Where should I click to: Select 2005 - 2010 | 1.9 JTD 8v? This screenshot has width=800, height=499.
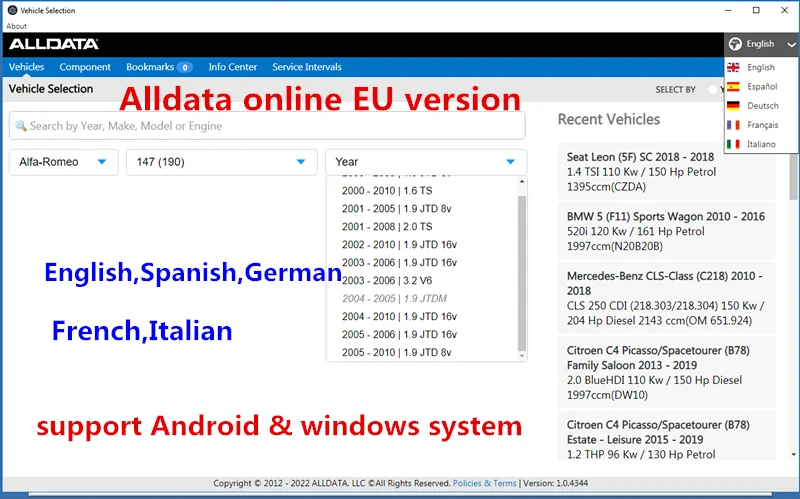click(396, 352)
